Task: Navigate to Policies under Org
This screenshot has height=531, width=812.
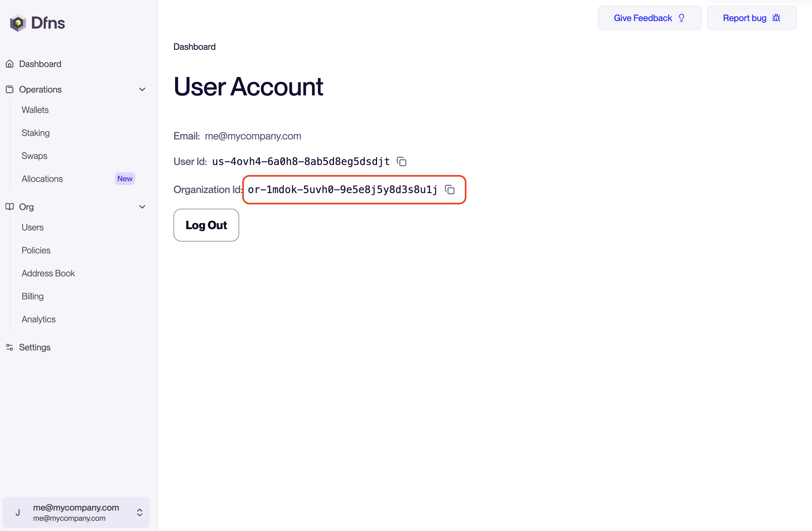Action: pyautogui.click(x=36, y=250)
